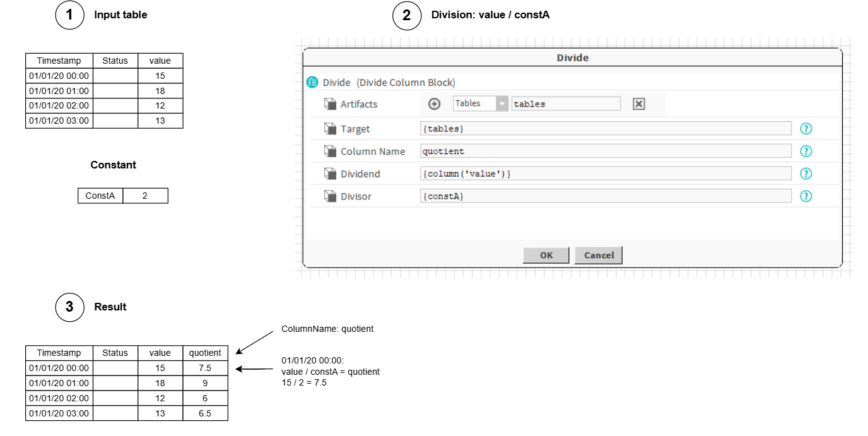Image resolution: width=868 pixels, height=436 pixels.
Task: Click the teal Divide Column Block icon
Action: click(312, 83)
